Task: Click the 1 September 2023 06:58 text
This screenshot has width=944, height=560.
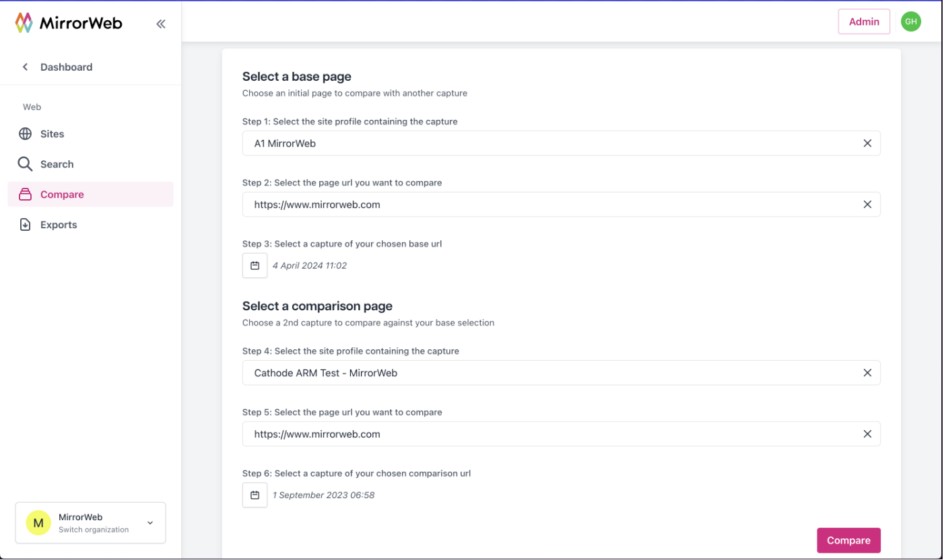Action: click(323, 495)
